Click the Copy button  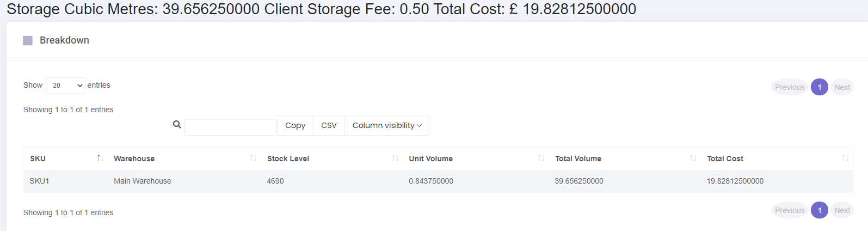tap(296, 125)
